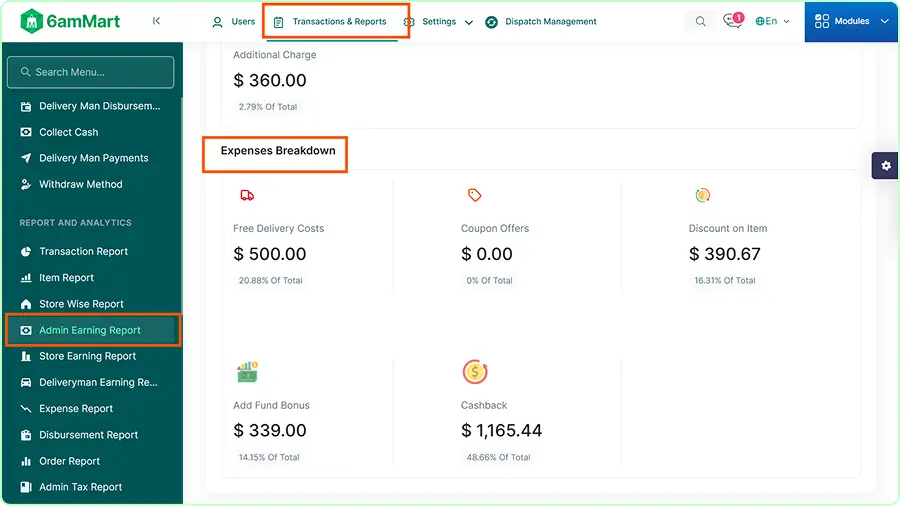Open the Users menu

click(x=234, y=22)
